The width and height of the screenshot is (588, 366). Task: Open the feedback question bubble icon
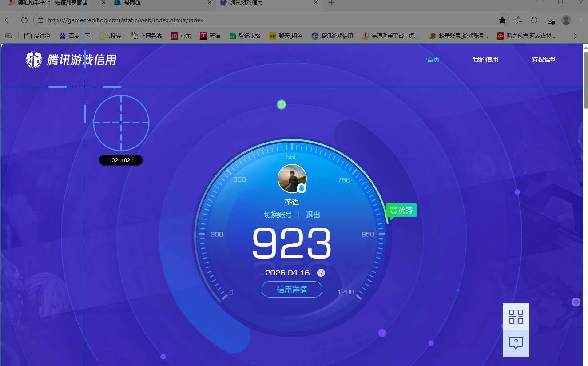point(516,343)
